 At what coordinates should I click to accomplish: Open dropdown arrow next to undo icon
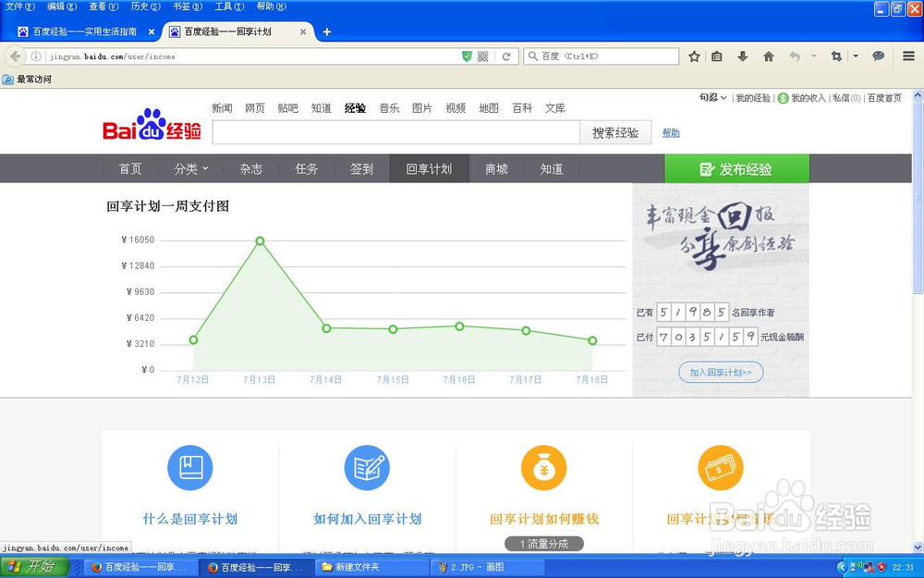[x=814, y=56]
